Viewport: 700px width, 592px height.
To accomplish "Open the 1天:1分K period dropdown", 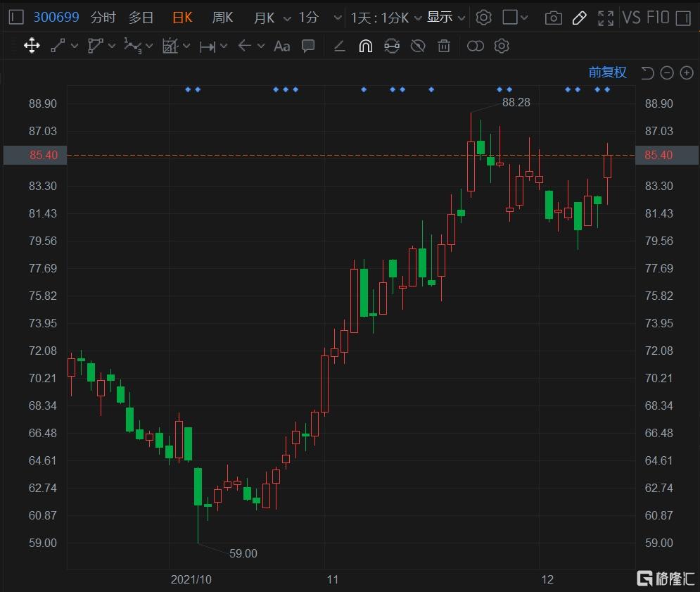I will click(x=386, y=18).
